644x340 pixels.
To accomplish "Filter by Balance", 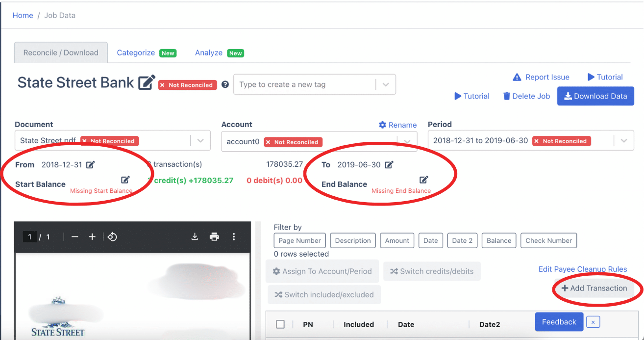I will (x=499, y=240).
